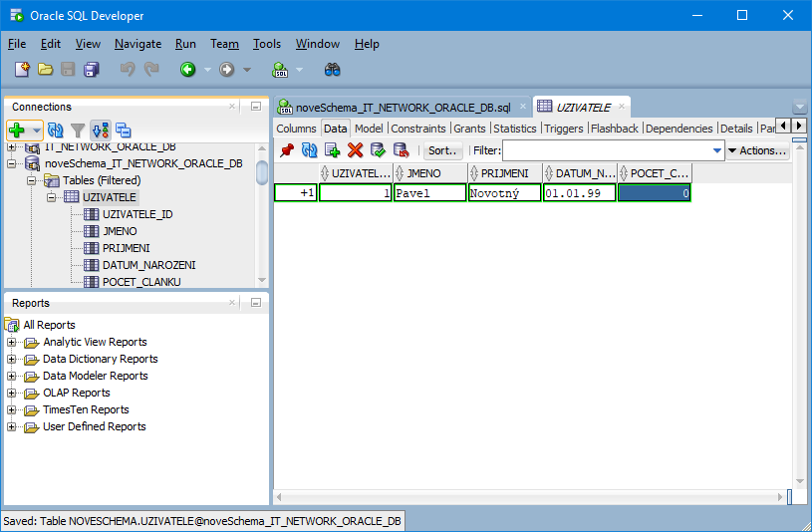Click the JMENO cell containing Pavel

tap(429, 193)
